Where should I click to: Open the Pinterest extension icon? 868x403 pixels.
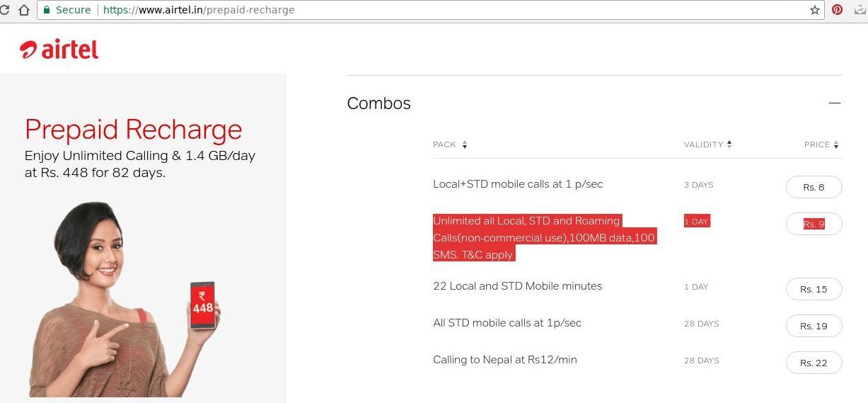coord(838,10)
